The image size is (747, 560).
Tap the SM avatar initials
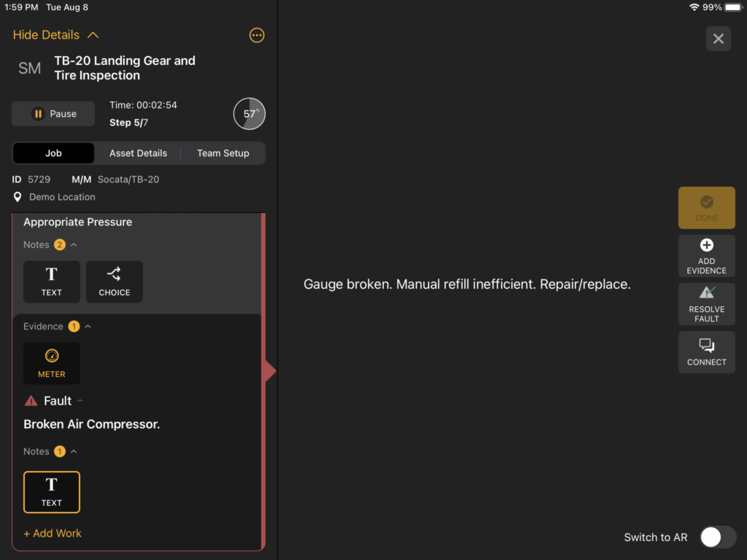coord(29,69)
